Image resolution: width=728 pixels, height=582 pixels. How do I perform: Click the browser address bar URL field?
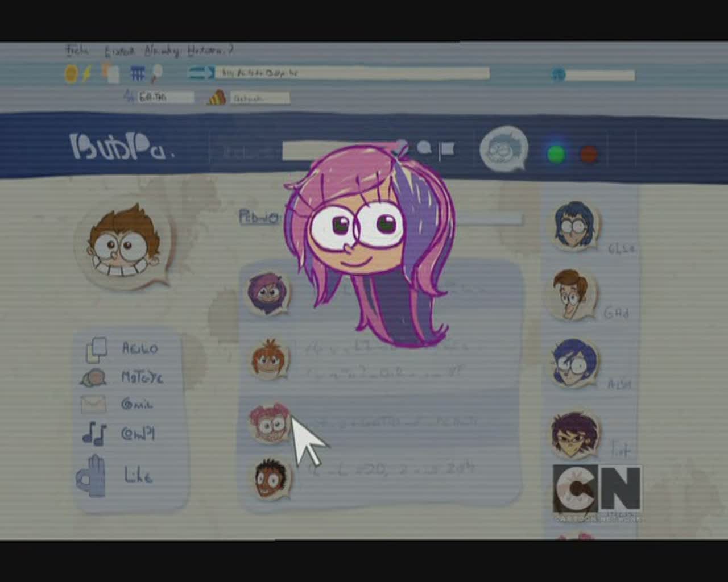[351, 73]
